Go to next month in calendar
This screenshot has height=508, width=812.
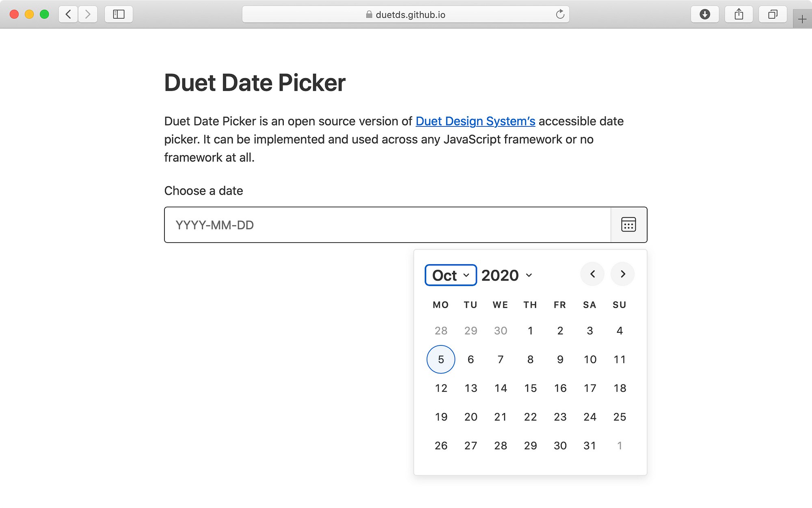tap(622, 274)
